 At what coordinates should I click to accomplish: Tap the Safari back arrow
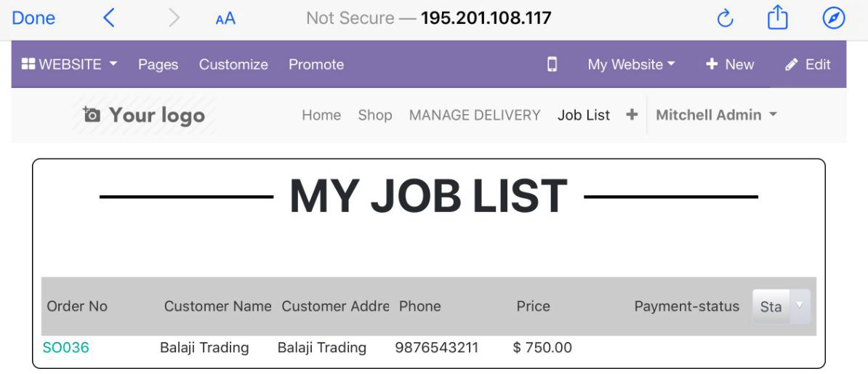(109, 18)
